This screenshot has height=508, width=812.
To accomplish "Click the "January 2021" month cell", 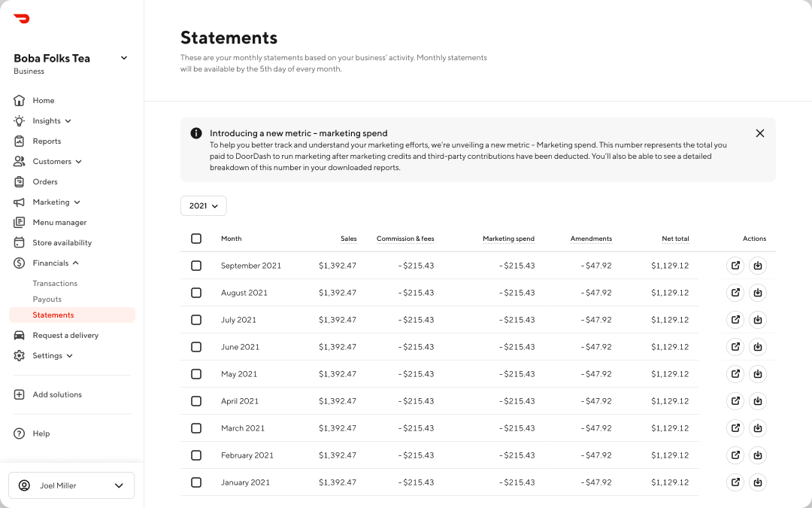I will (x=245, y=482).
